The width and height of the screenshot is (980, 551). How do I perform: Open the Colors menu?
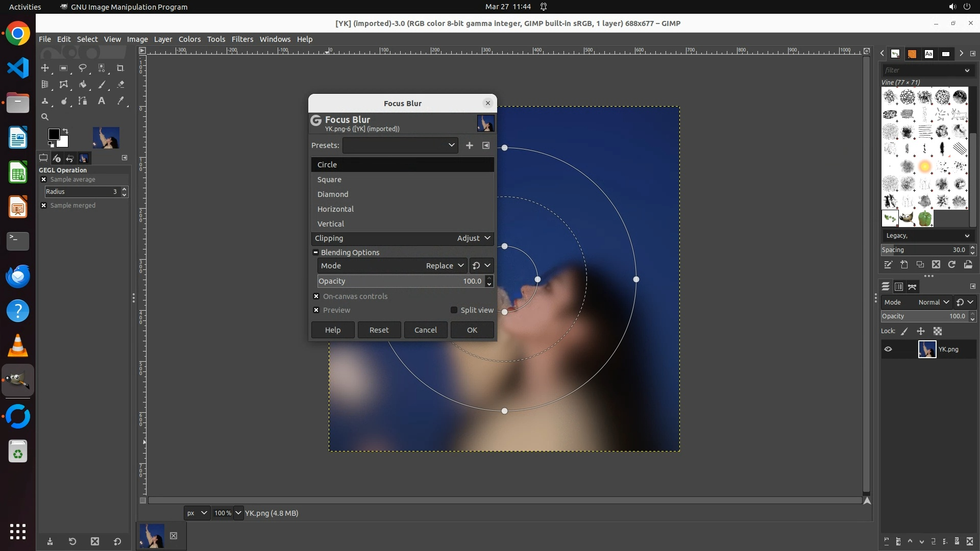[189, 39]
